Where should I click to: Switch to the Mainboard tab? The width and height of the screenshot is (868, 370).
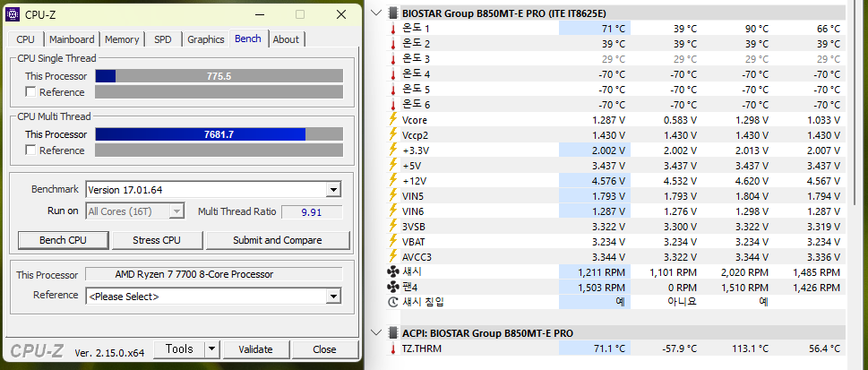[72, 39]
